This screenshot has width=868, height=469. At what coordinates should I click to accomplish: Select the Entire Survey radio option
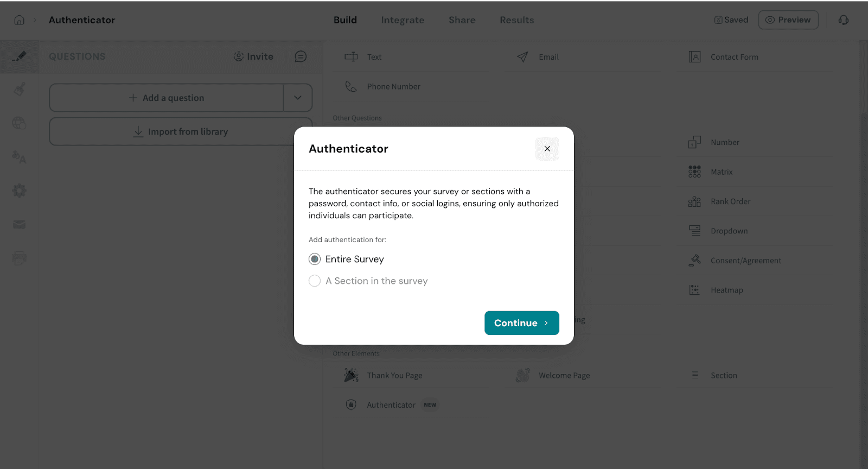click(315, 259)
